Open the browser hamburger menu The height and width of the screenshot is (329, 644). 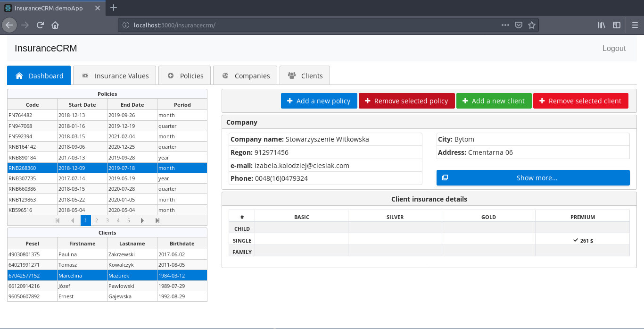tap(634, 25)
